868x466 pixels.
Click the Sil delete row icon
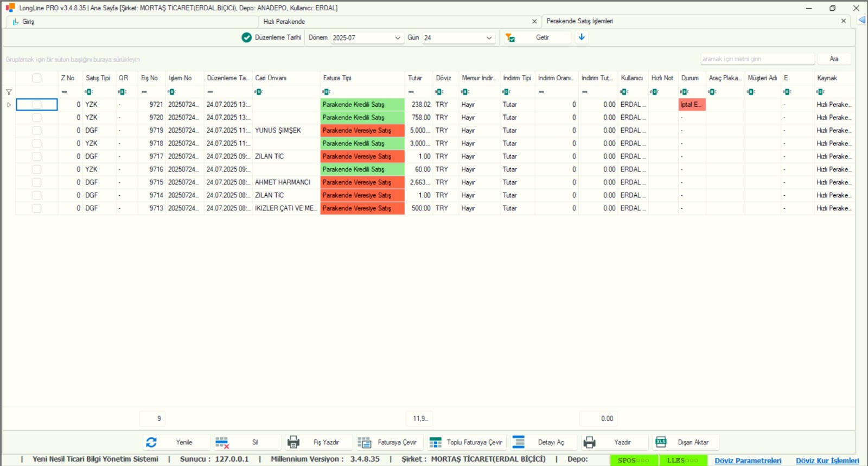pos(222,443)
